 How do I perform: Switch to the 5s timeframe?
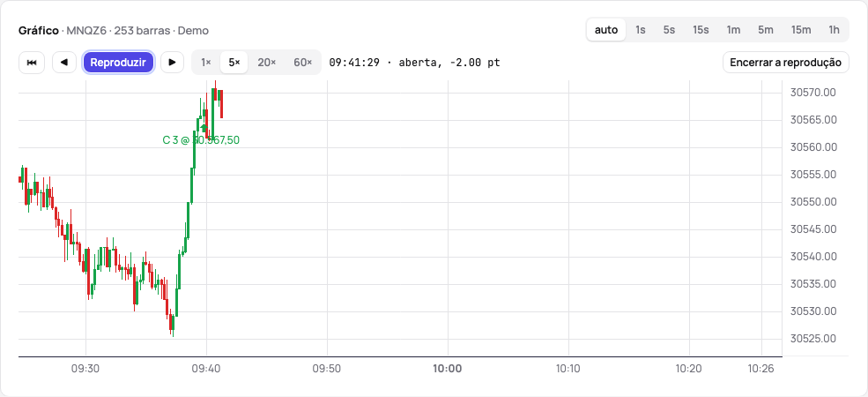point(669,30)
